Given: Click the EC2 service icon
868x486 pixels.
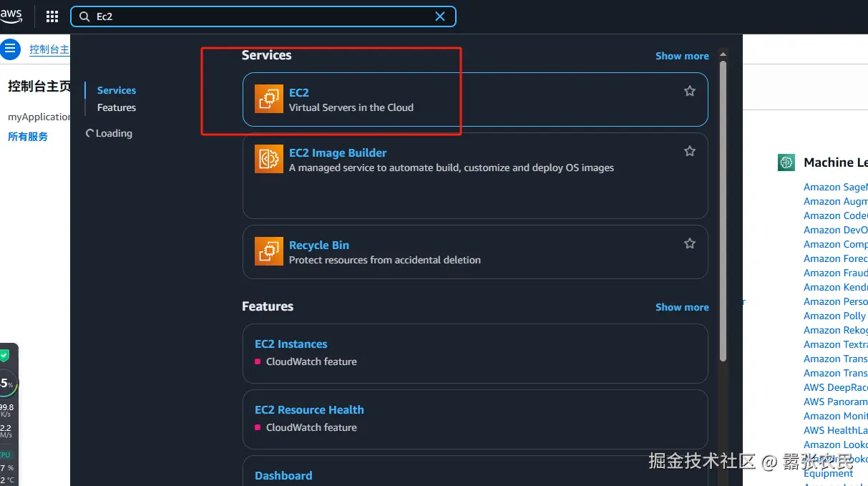Looking at the screenshot, I should (269, 99).
